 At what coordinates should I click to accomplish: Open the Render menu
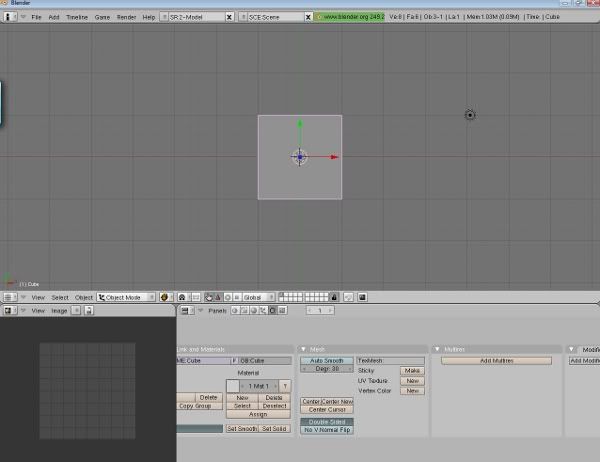pos(126,17)
